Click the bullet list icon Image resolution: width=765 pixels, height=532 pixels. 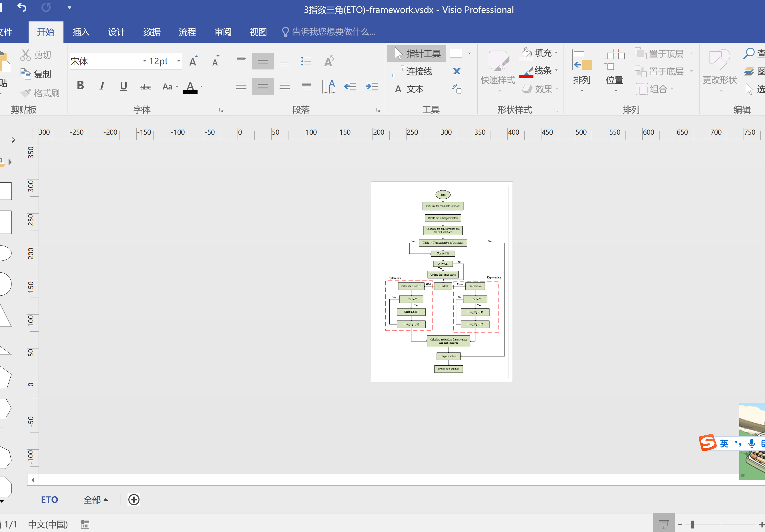(x=306, y=61)
